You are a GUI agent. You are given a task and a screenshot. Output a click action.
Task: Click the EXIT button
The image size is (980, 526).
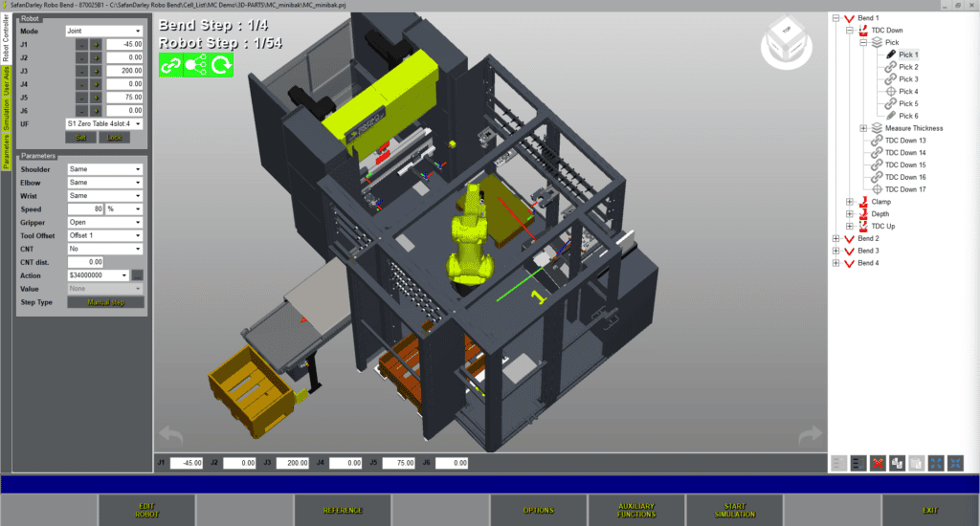coord(930,511)
